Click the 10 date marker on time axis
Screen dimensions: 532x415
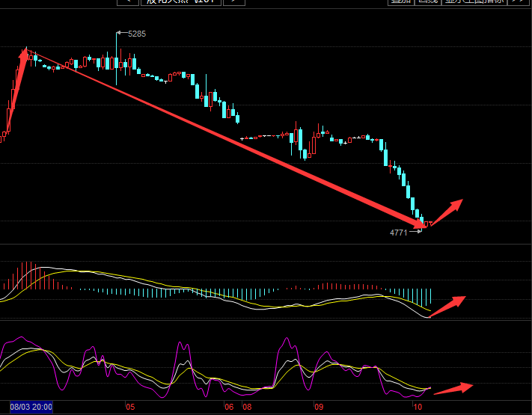click(x=419, y=408)
